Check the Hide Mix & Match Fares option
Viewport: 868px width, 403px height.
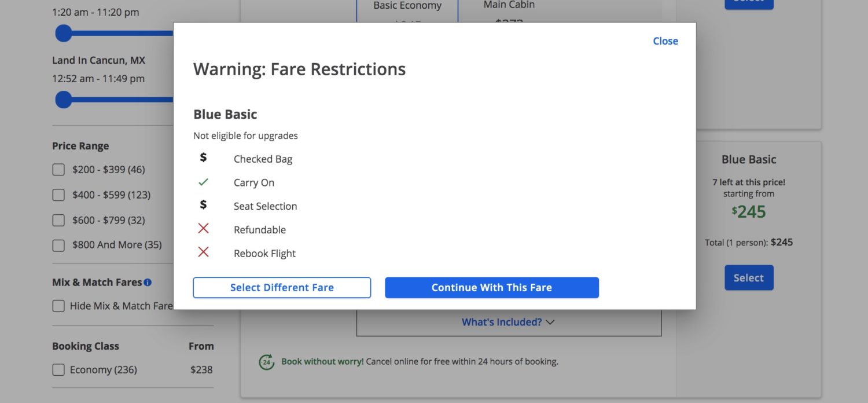point(58,306)
